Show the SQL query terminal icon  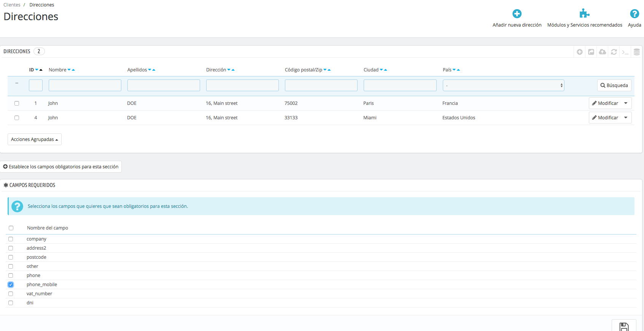625,52
